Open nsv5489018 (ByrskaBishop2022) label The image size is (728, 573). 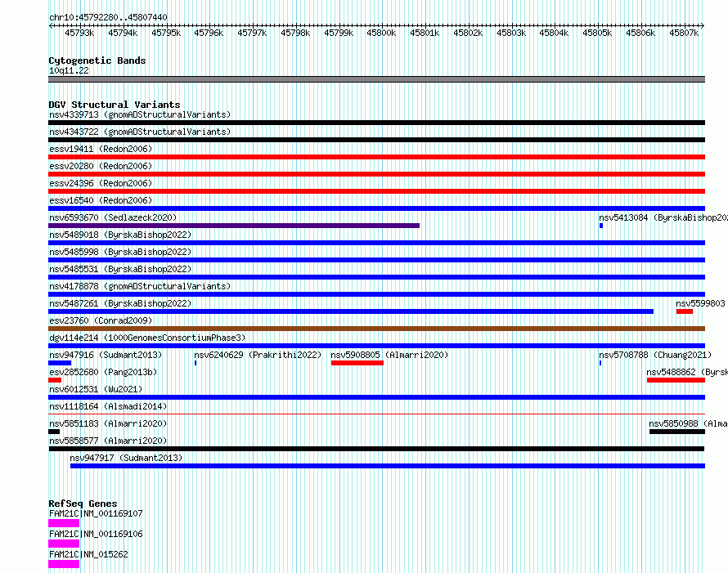[x=120, y=235]
